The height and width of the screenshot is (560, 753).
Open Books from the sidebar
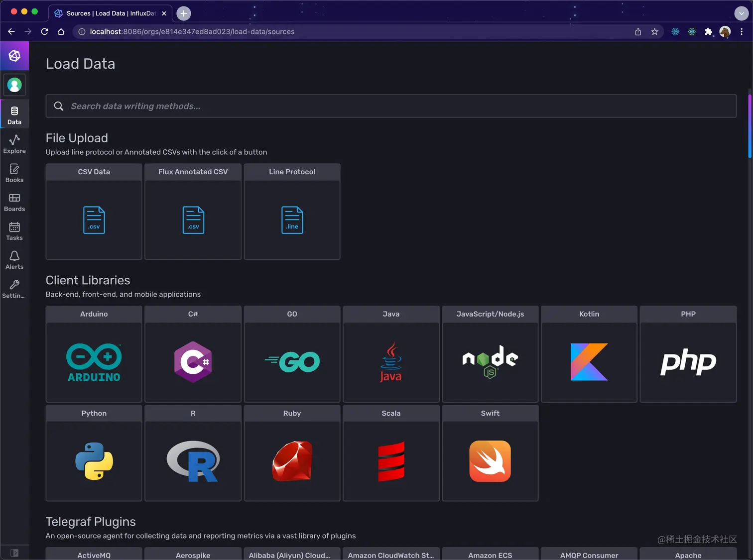[x=14, y=173]
